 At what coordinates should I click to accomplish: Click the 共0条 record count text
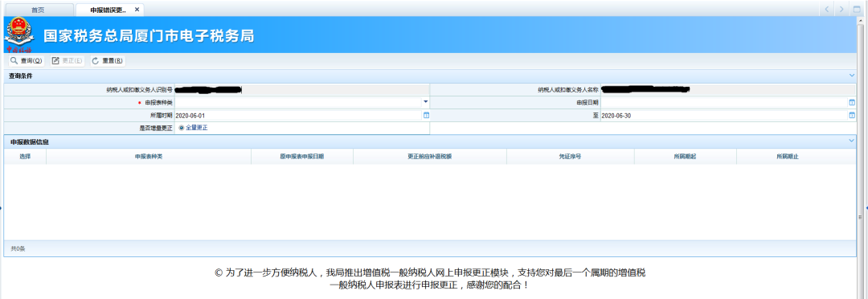18,248
